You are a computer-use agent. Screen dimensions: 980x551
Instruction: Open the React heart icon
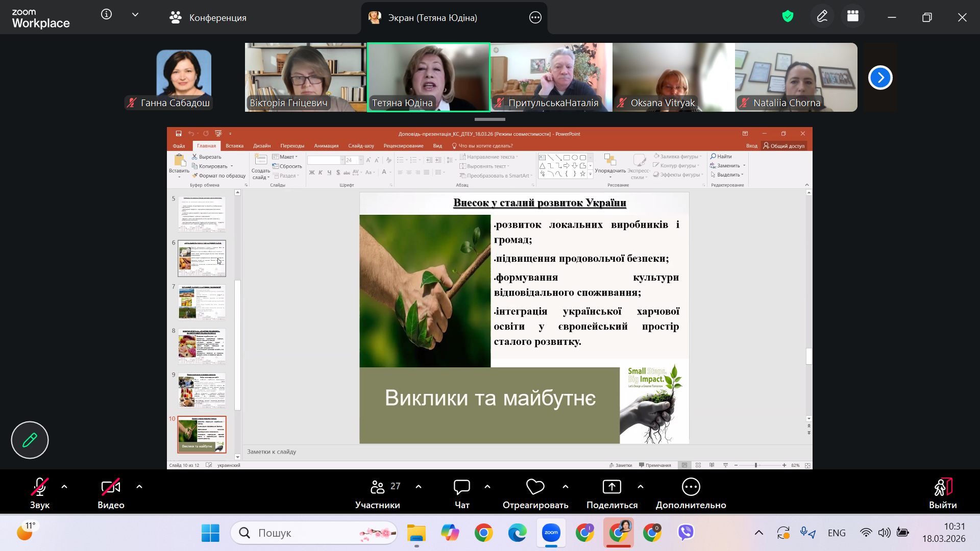point(535,487)
